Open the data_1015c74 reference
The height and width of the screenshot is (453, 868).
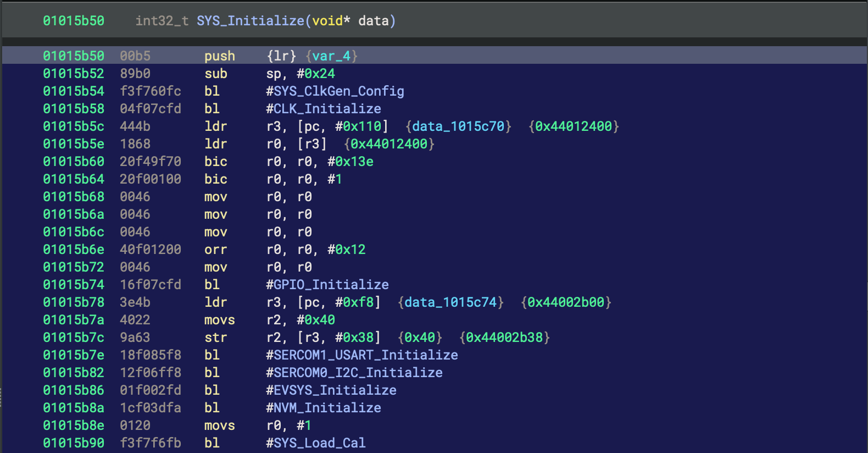(x=450, y=302)
